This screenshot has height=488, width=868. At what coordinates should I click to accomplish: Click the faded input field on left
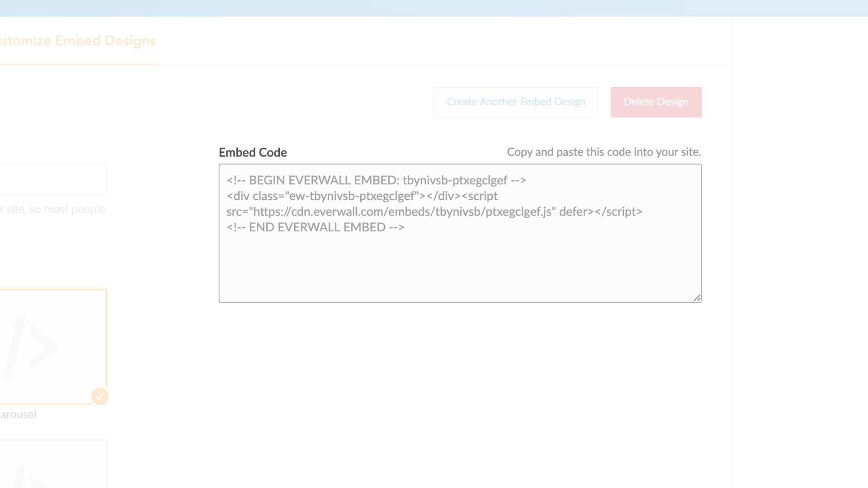53,180
